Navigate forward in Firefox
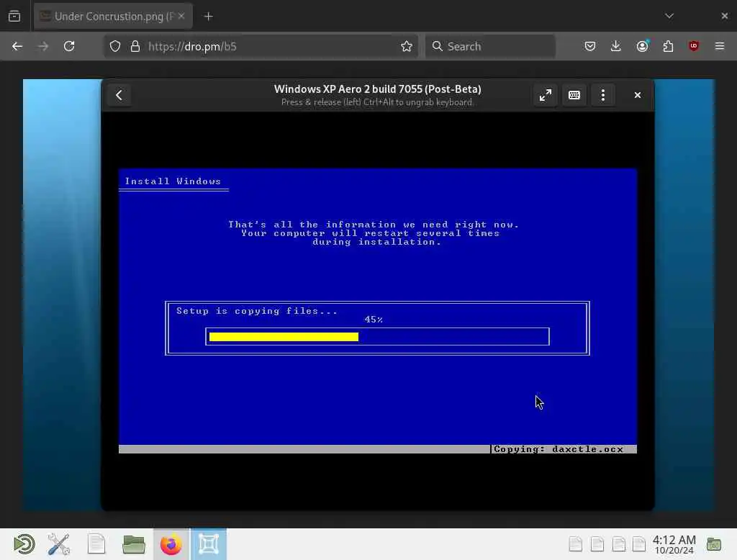This screenshot has height=560, width=737. pos(43,46)
